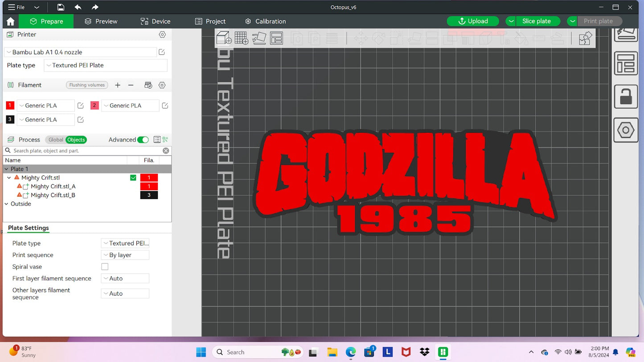Edit filament 2 Generic PLA preset
Image resolution: width=644 pixels, height=362 pixels.
[165, 106]
